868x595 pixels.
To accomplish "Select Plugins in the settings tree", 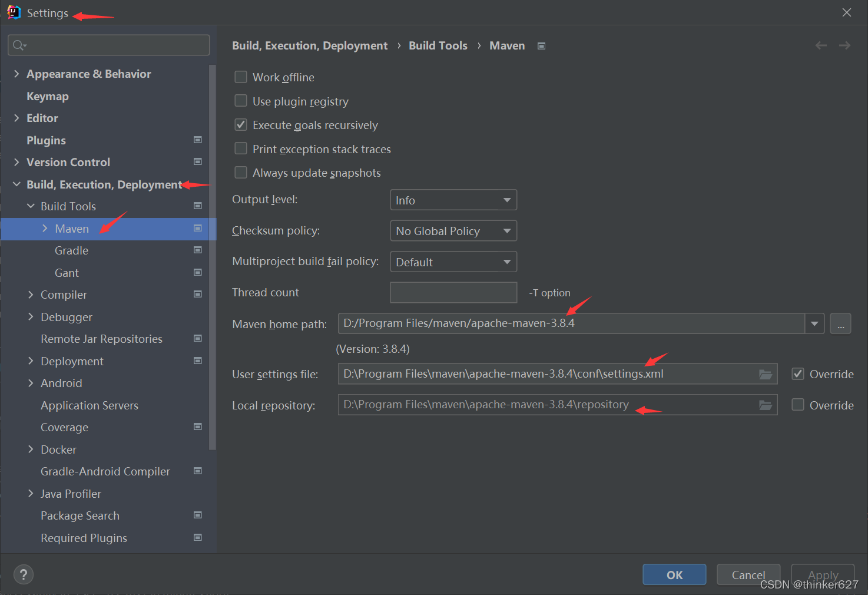I will (46, 140).
